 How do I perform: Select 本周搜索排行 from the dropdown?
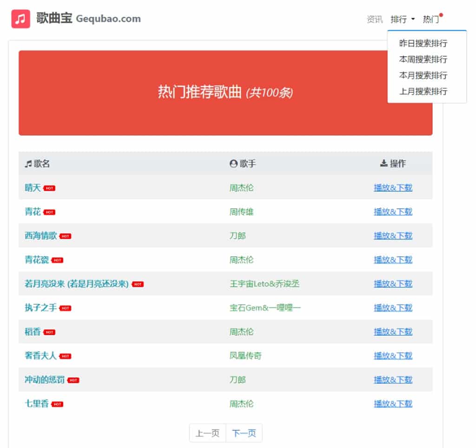pos(423,59)
